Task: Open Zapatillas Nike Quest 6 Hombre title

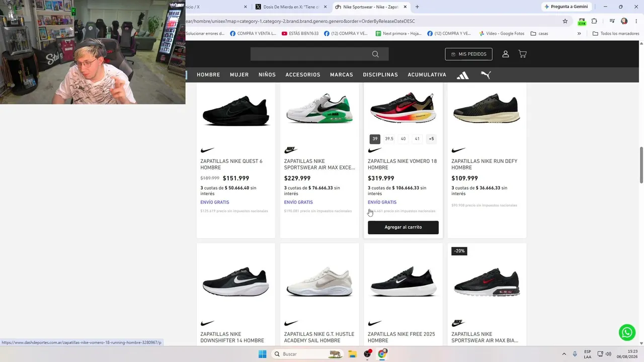Action: 231,164
